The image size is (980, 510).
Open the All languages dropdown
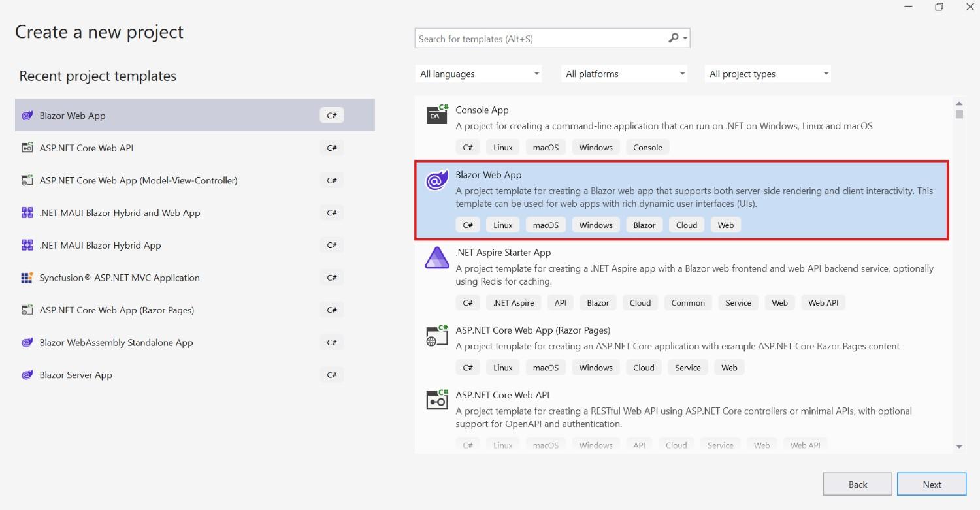(480, 74)
